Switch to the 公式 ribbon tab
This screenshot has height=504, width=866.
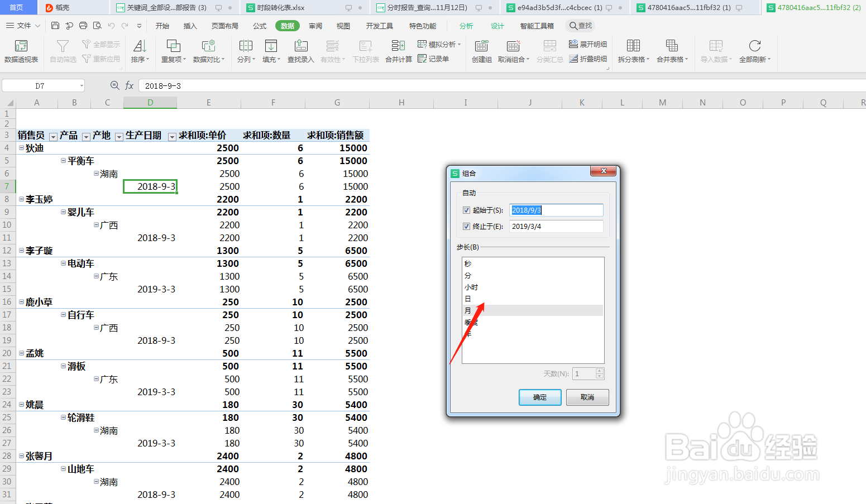click(x=260, y=26)
